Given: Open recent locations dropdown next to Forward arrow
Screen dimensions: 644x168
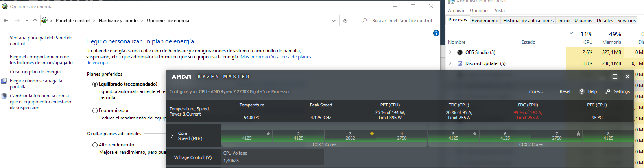Looking at the screenshot, I should pos(27,21).
